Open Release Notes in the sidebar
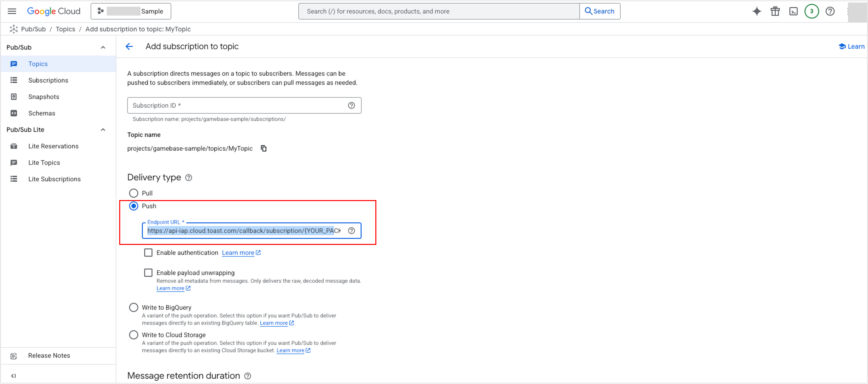 tap(58, 356)
